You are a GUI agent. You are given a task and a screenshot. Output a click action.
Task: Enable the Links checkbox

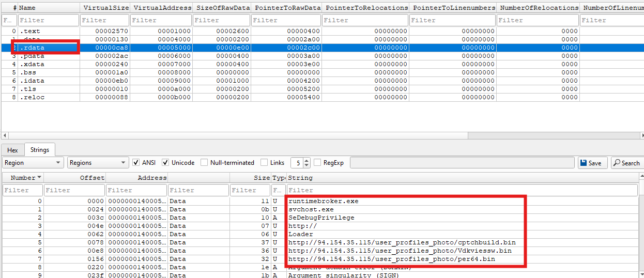[264, 163]
